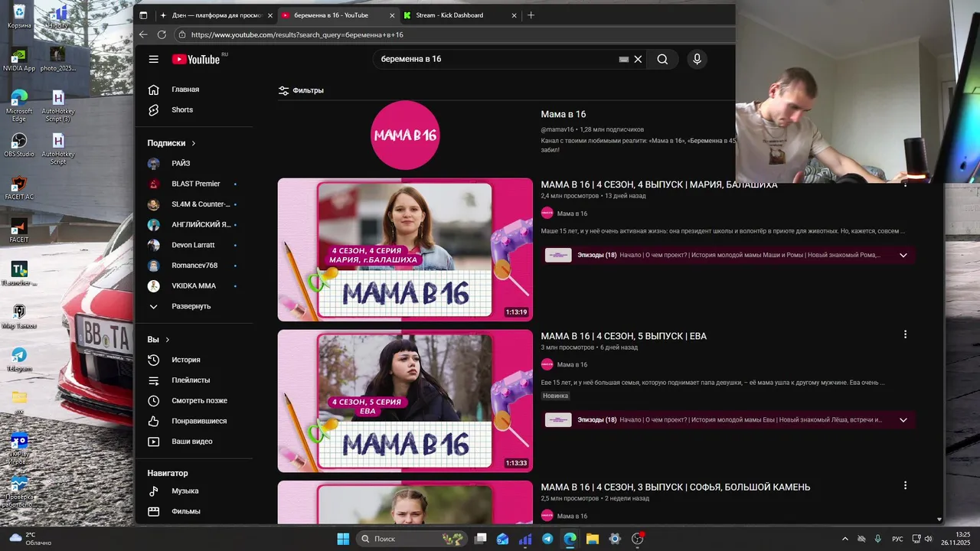Open МАМА В 16 5 ВЫПУСК ЕВА title
The width and height of the screenshot is (980, 551).
pos(624,336)
